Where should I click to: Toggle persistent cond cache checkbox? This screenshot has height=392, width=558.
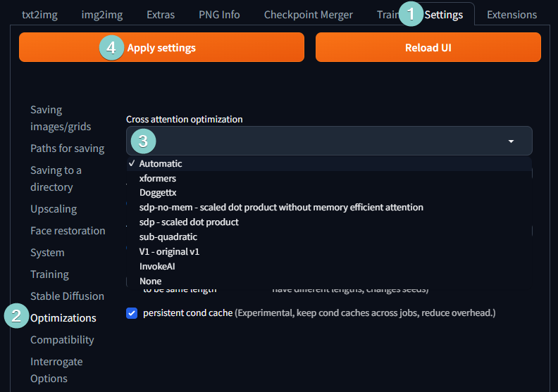(132, 313)
